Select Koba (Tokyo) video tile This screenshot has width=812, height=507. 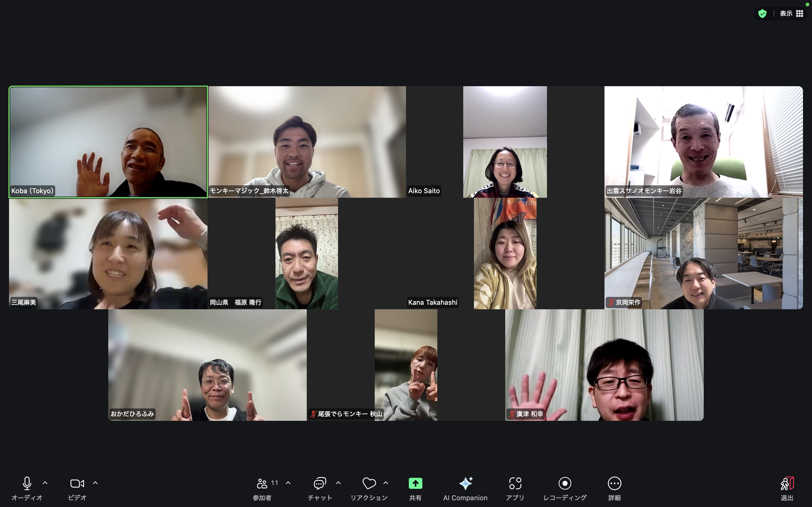coord(108,142)
